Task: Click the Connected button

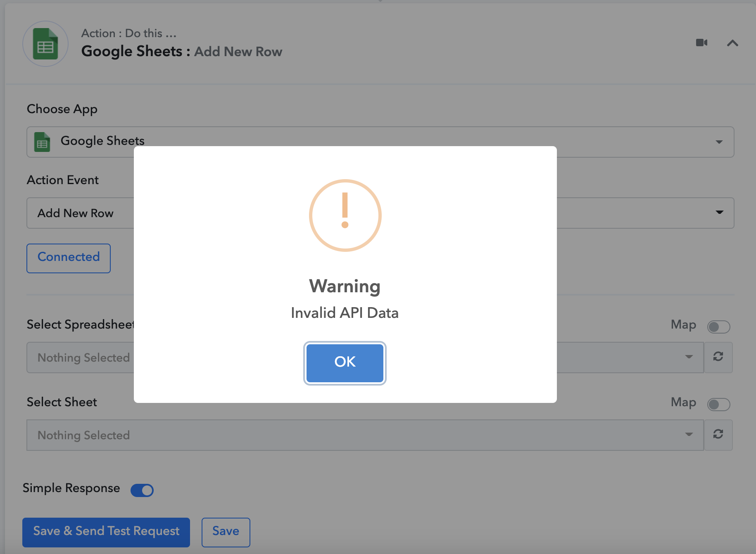Action: 69,258
